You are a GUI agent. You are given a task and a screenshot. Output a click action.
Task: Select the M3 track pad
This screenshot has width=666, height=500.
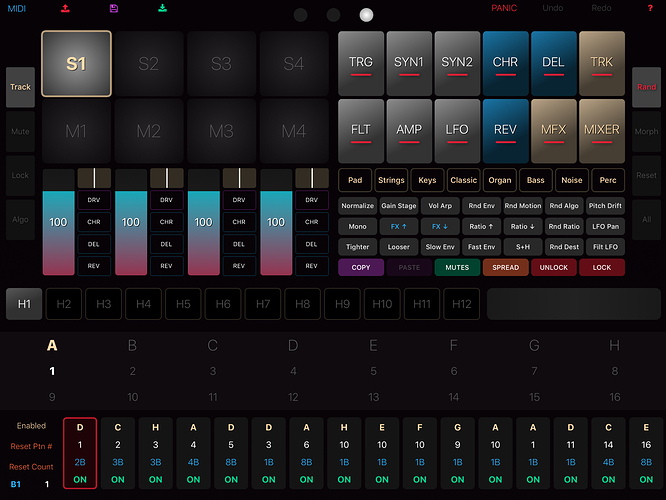click(x=221, y=131)
